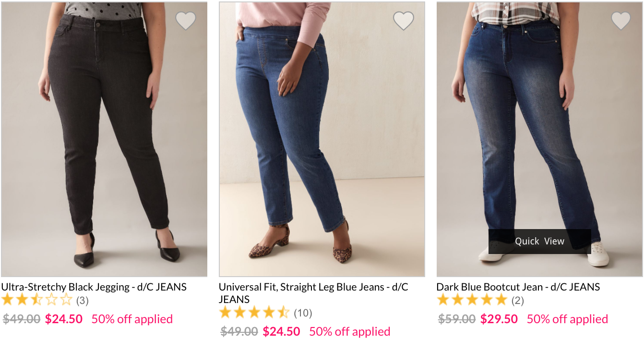Click the (3) review count for Black Jegging

82,301
